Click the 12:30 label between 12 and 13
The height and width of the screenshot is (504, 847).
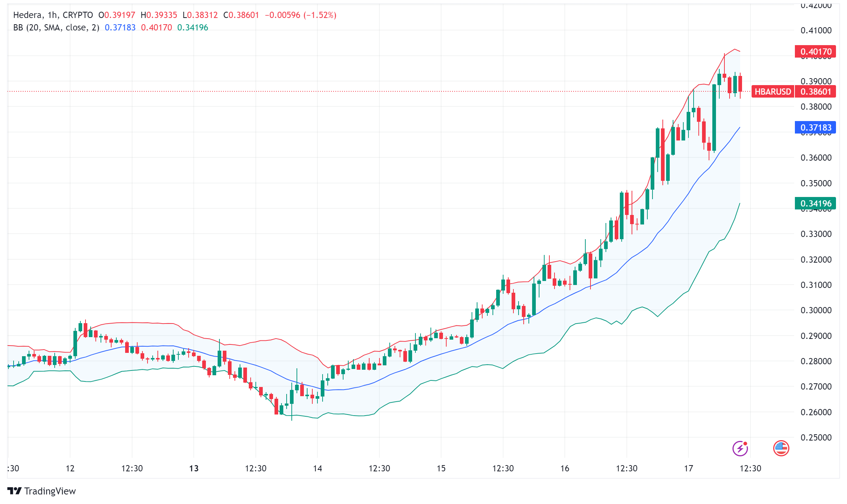tap(132, 468)
